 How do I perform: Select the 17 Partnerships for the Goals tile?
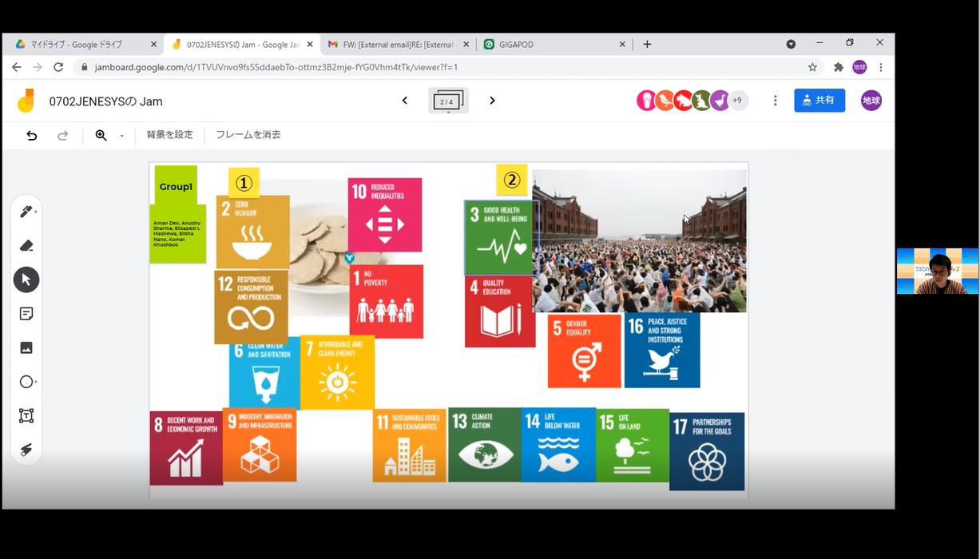(707, 451)
